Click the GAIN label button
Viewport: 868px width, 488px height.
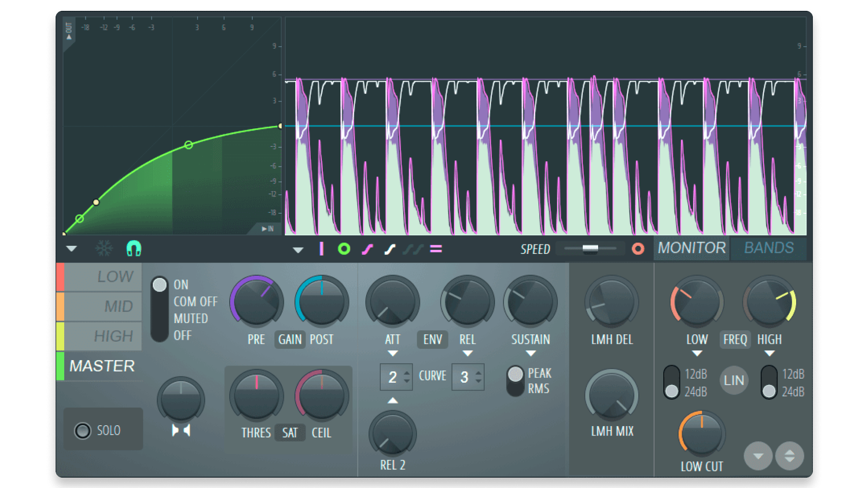[290, 339]
